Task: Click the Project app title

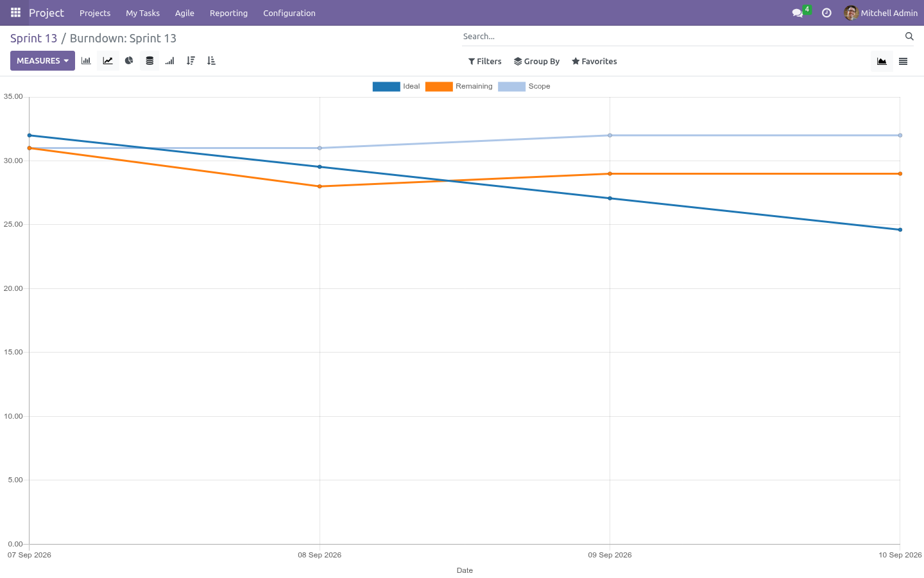Action: pos(46,13)
